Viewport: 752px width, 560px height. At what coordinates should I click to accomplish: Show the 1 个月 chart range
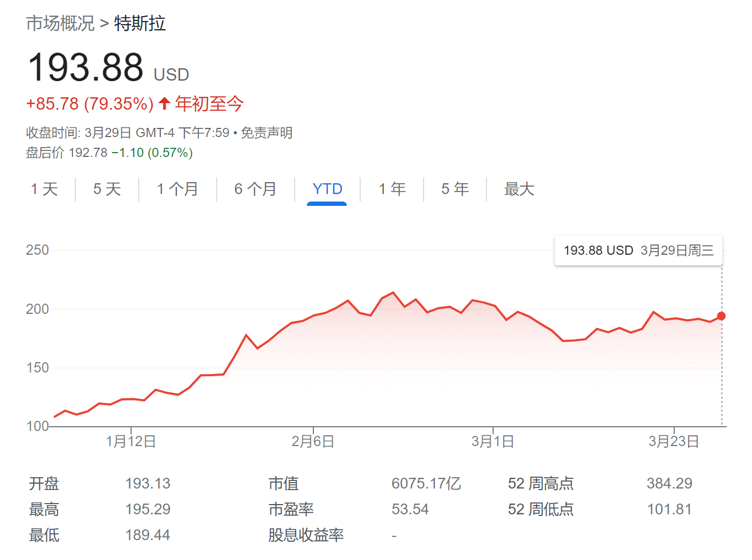(x=177, y=189)
